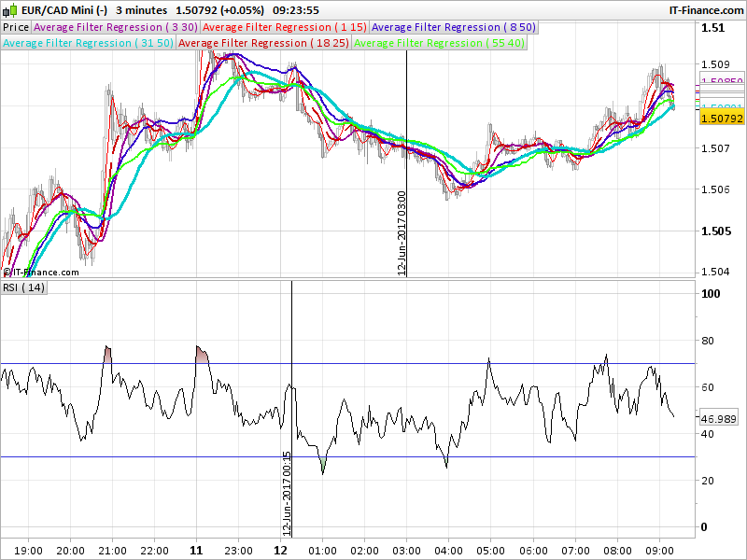Click the 23:00 time axis label
This screenshot has width=747, height=560.
click(239, 551)
